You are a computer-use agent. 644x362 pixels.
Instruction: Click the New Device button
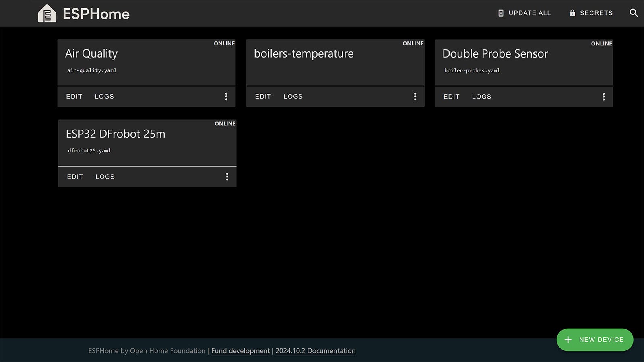594,340
